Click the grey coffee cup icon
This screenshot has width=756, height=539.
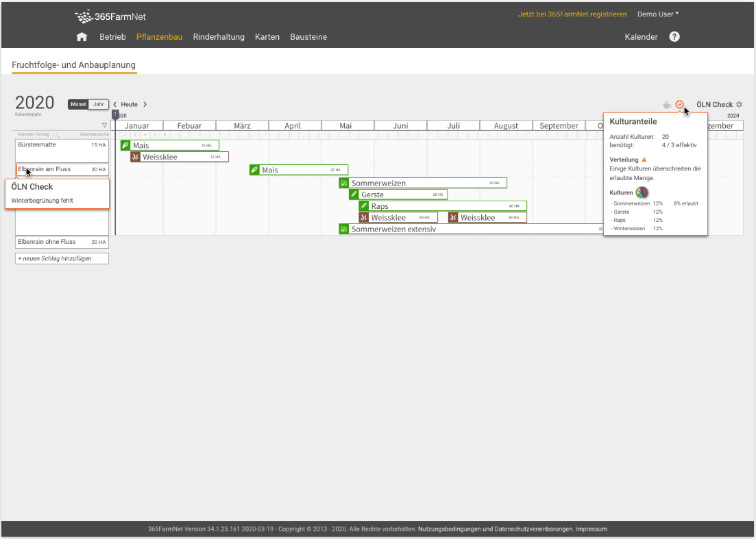pos(667,105)
